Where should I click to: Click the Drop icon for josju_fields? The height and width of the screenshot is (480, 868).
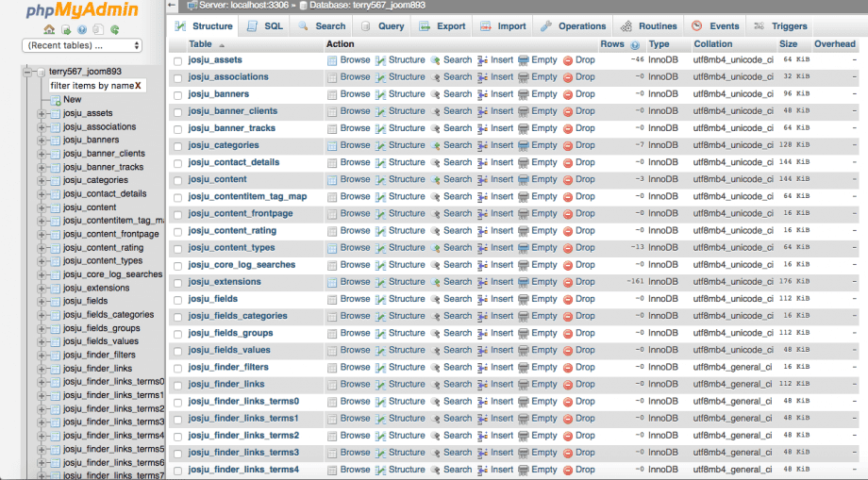(567, 300)
